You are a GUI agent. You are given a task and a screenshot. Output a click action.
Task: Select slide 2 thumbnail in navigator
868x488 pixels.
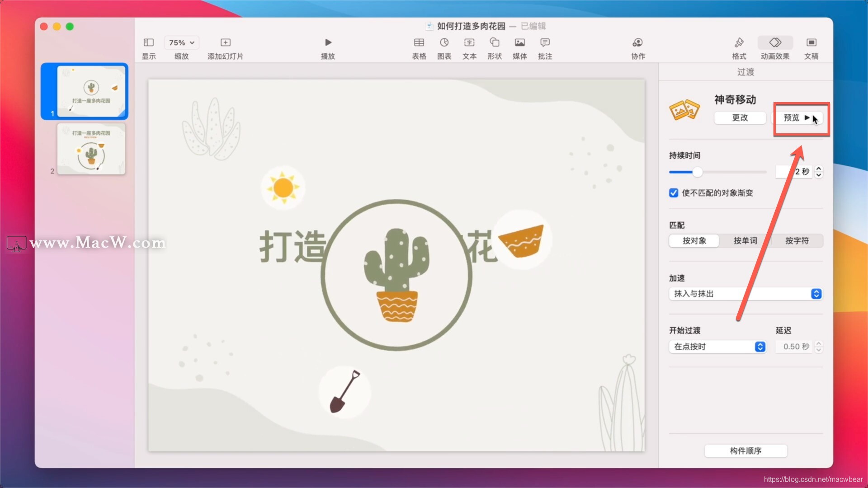pos(91,149)
